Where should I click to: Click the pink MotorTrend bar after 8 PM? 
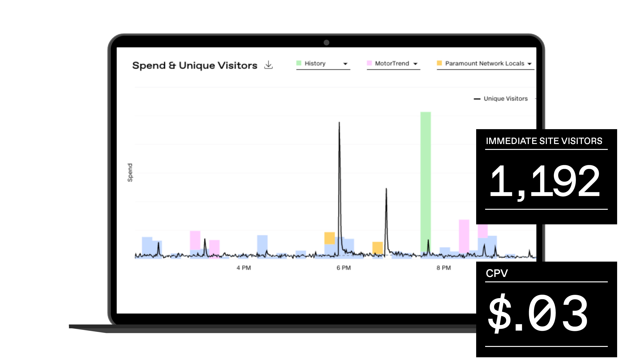pos(464,235)
